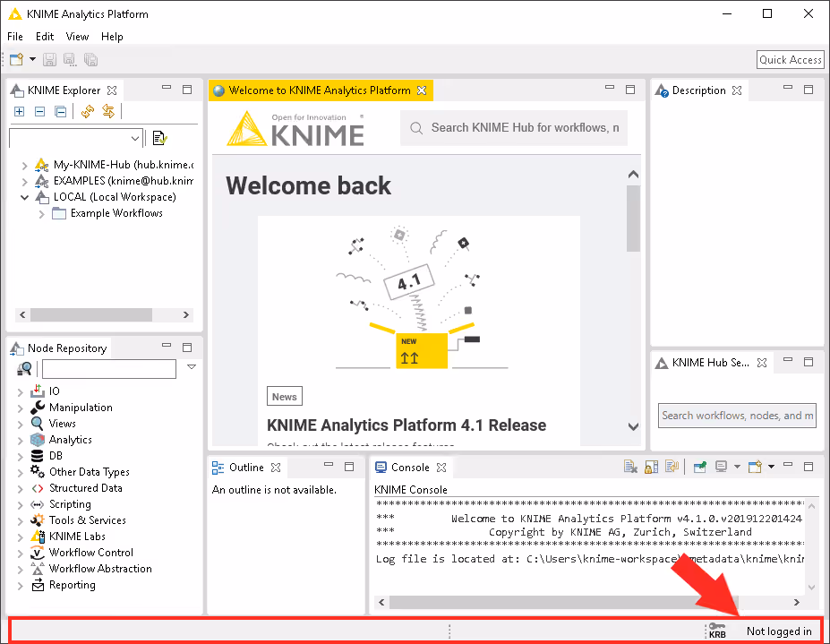830x644 pixels.
Task: Select the Console tab
Action: (x=410, y=468)
